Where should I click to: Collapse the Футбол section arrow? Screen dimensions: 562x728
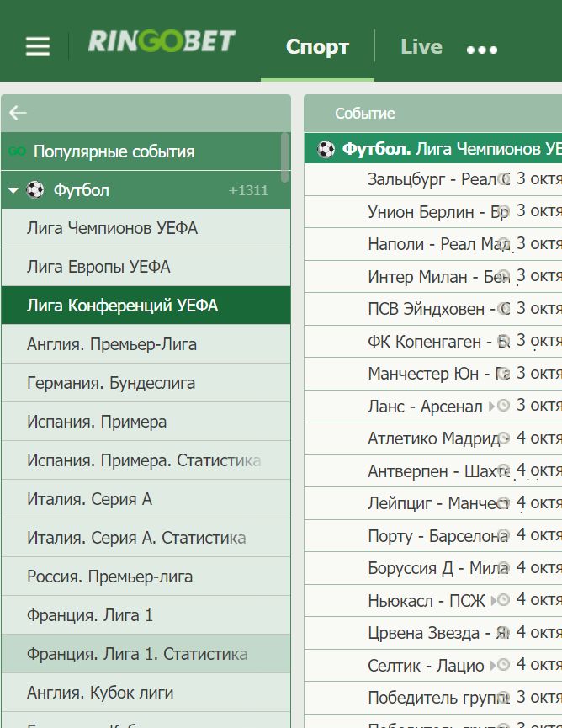[x=13, y=190]
